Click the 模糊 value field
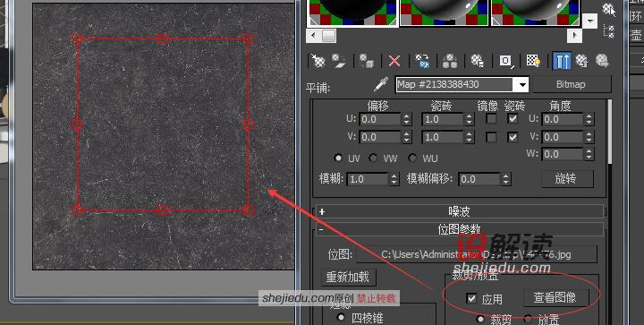 tap(368, 179)
